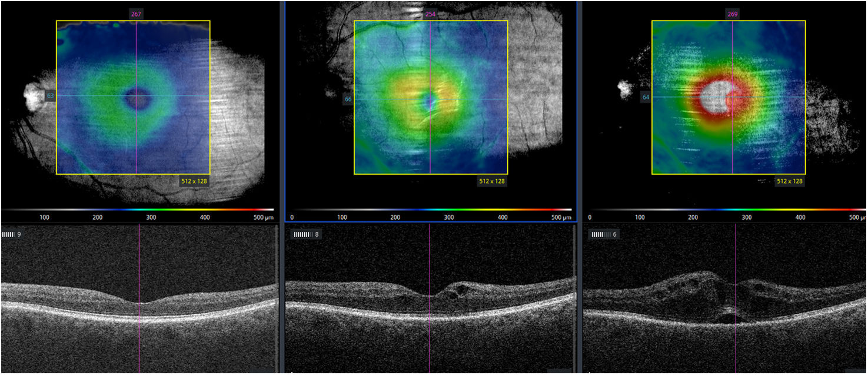868x375 pixels.
Task: Click the signal strength 8 indicator
Action: pos(307,234)
